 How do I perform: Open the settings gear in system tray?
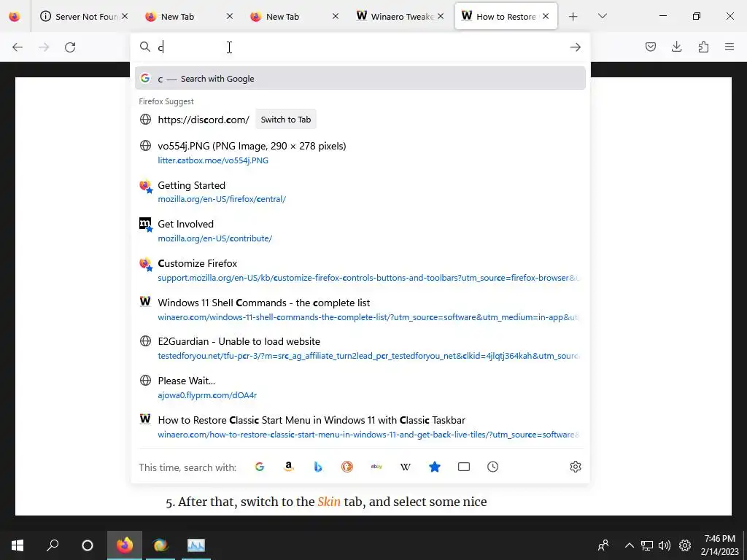pos(685,545)
